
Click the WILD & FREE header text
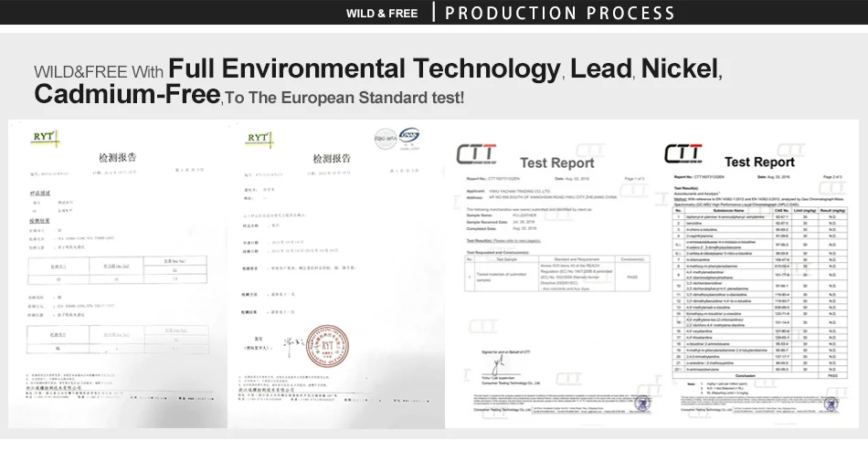point(382,14)
